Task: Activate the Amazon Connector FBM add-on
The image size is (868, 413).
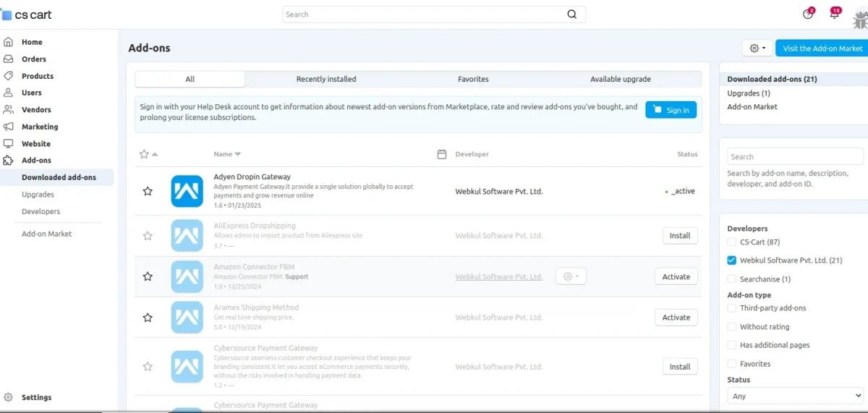Action: (x=676, y=276)
